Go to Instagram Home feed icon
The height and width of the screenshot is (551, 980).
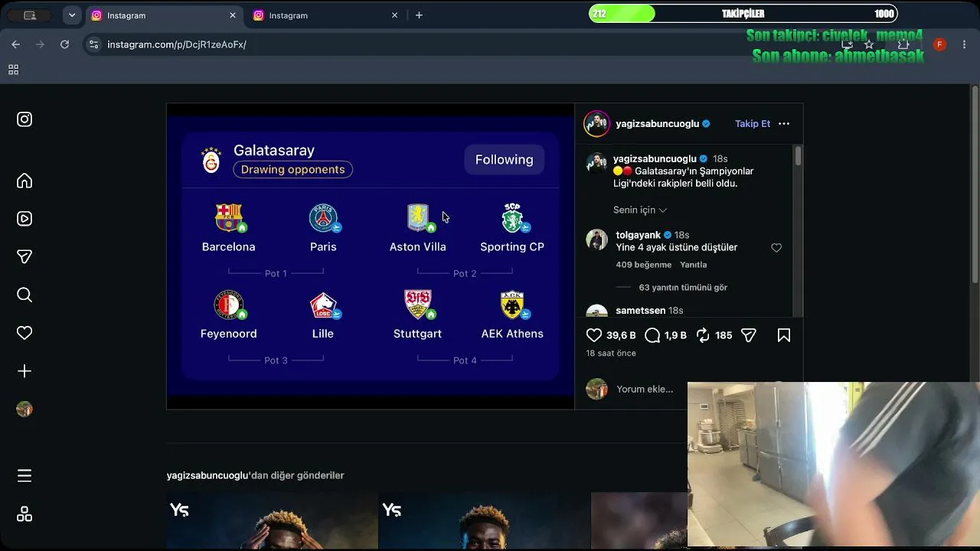(x=24, y=181)
